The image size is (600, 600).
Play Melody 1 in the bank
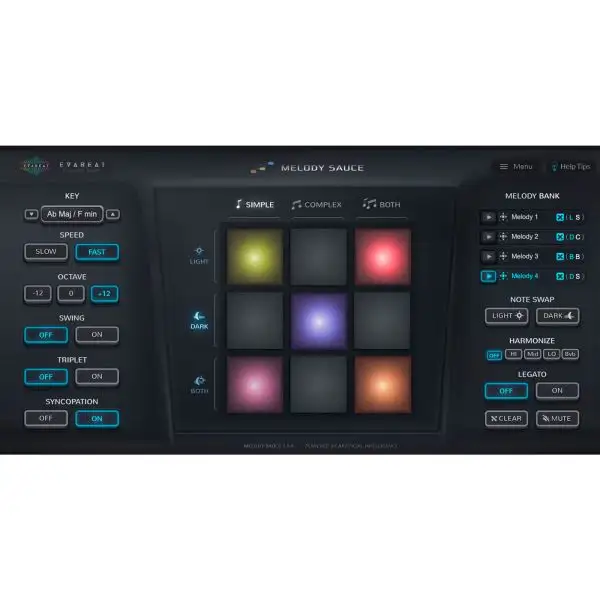coord(488,217)
